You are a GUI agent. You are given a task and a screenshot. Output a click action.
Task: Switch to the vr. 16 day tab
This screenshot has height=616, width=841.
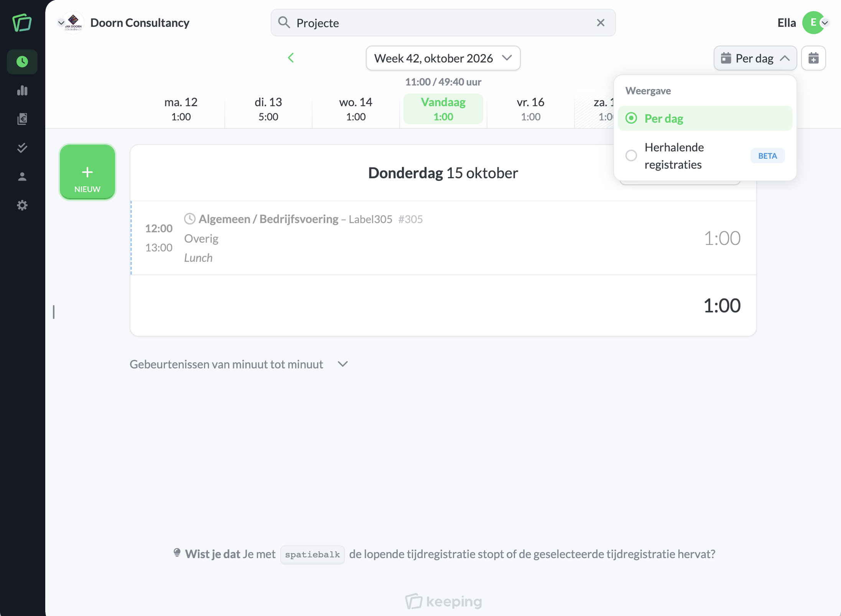(x=531, y=109)
